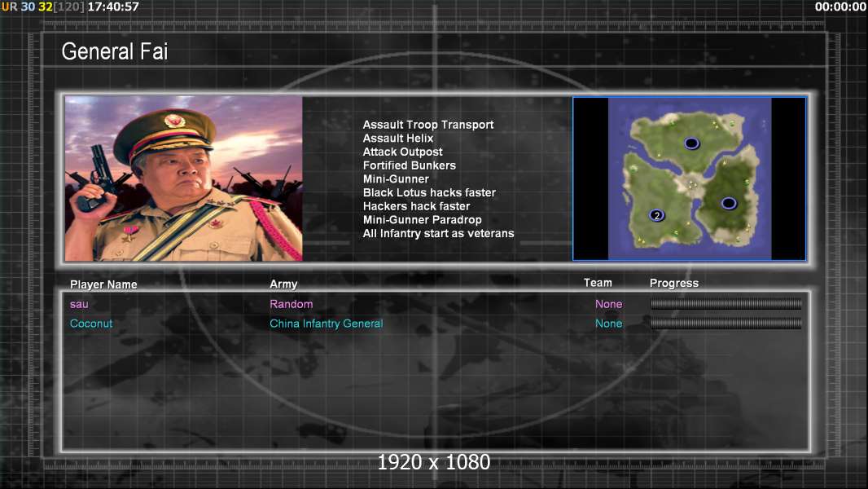The image size is (868, 489).
Task: Click the island map preview
Action: click(x=689, y=178)
